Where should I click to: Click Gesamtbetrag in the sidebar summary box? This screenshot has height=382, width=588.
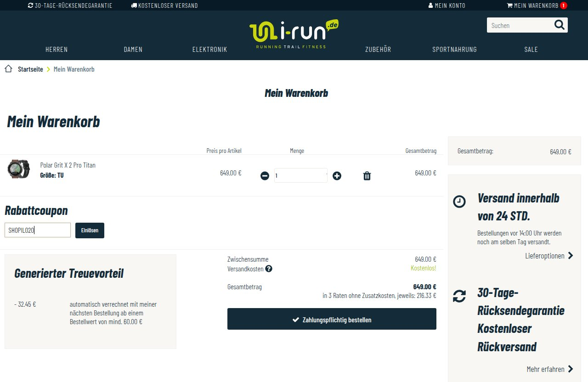click(475, 151)
